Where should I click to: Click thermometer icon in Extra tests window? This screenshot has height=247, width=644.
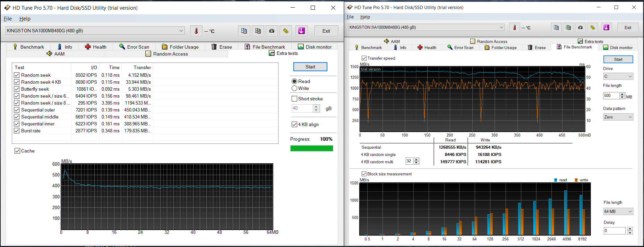[196, 31]
